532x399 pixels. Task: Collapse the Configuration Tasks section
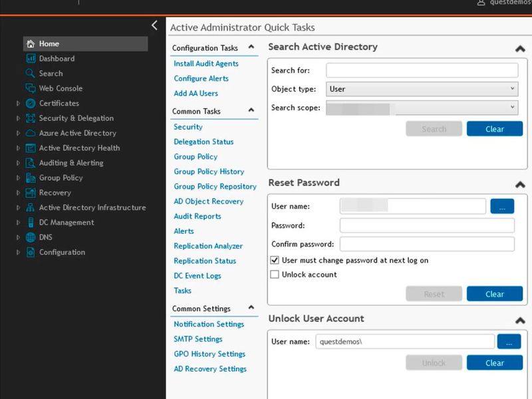pyautogui.click(x=251, y=47)
